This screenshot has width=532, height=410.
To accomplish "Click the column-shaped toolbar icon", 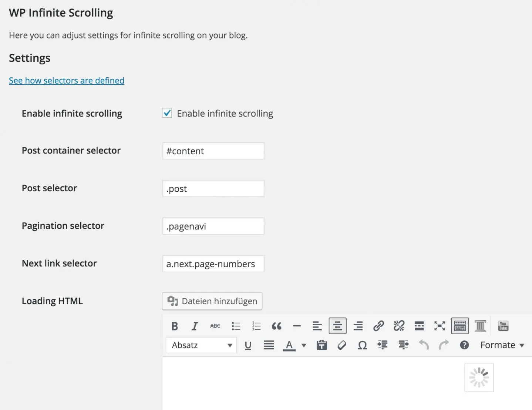I will tap(480, 326).
